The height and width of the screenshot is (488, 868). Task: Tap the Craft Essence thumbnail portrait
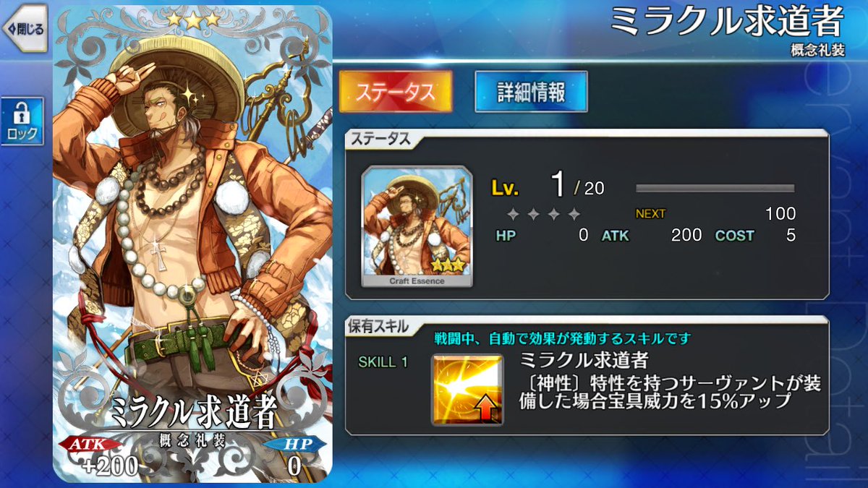(417, 226)
